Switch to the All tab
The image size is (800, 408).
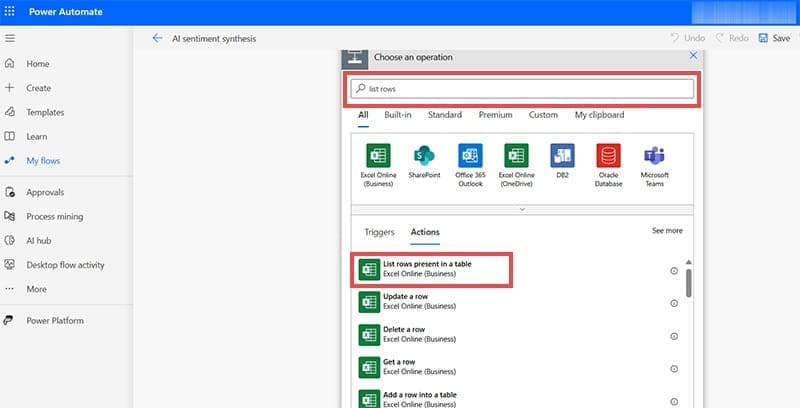(363, 115)
